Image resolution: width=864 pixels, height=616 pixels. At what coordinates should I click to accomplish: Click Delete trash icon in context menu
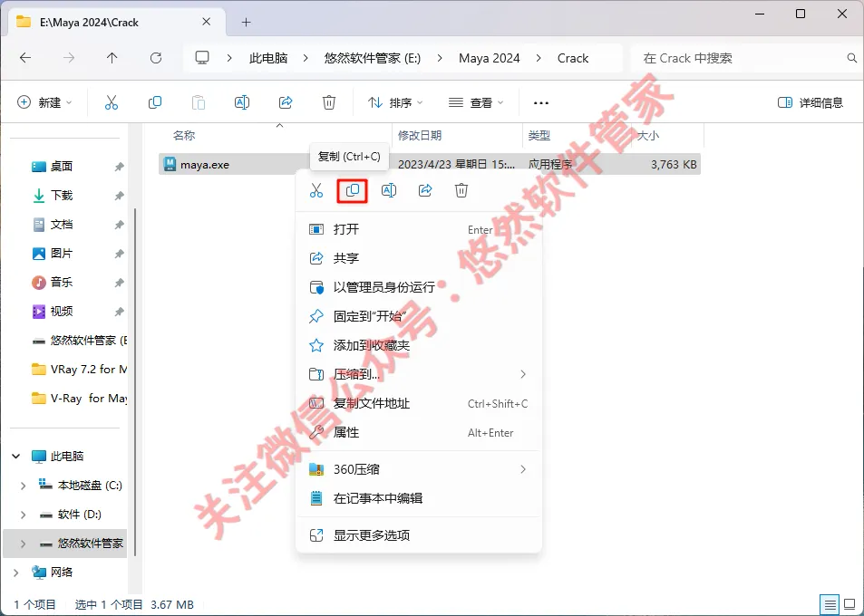pos(461,190)
